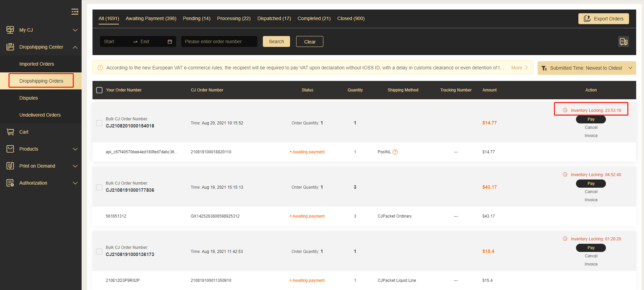
Task: Expand the VAT notice with More
Action: tap(519, 68)
